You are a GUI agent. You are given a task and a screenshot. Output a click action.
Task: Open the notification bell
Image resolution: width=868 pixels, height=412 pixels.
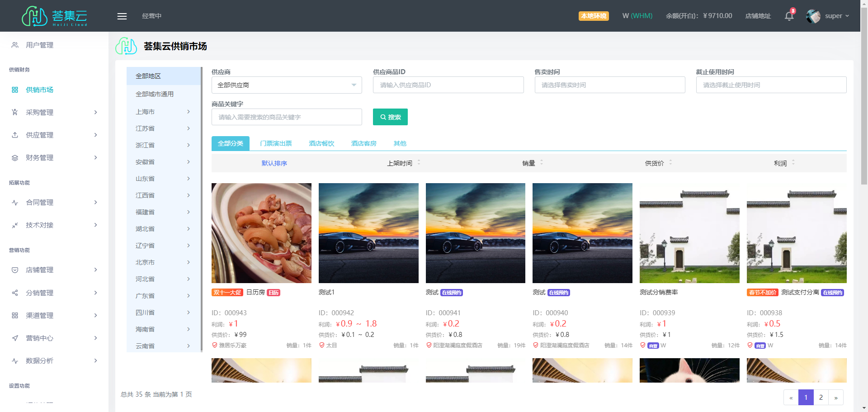[x=789, y=16]
